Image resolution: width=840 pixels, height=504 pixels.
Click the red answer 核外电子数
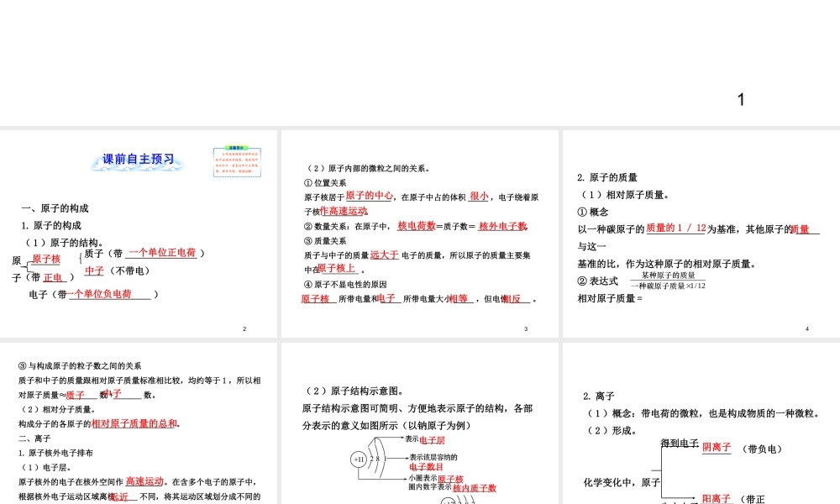tap(503, 226)
